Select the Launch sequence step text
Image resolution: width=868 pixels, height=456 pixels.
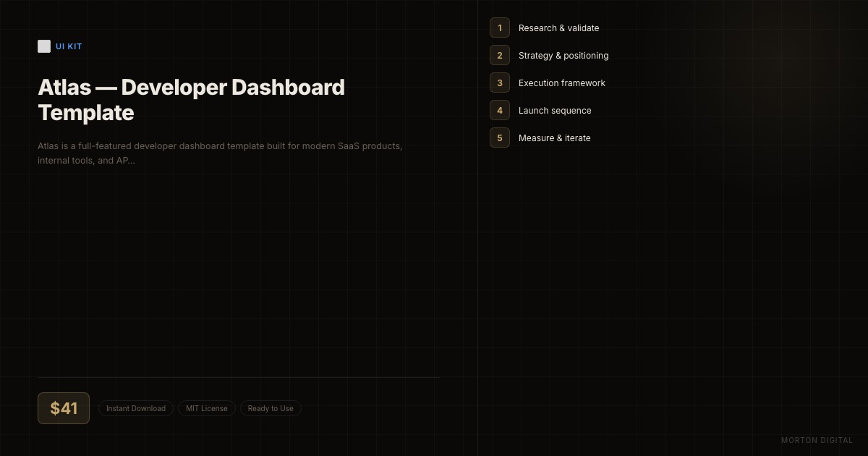(555, 111)
